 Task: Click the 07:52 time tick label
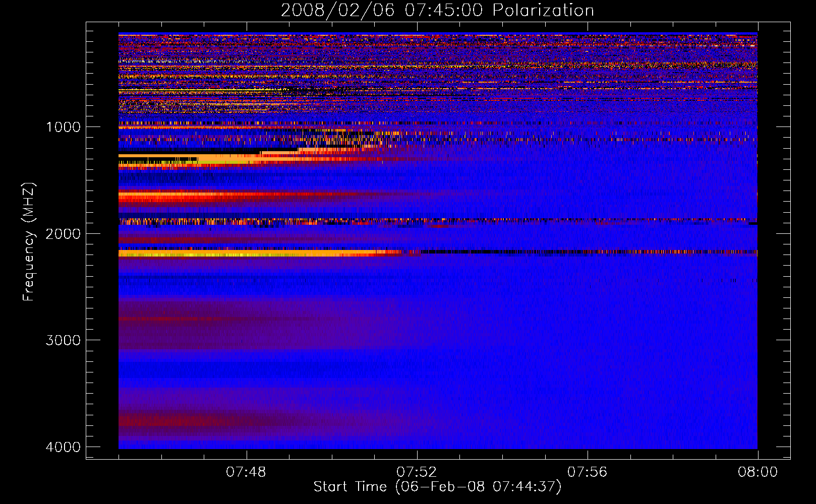417,472
